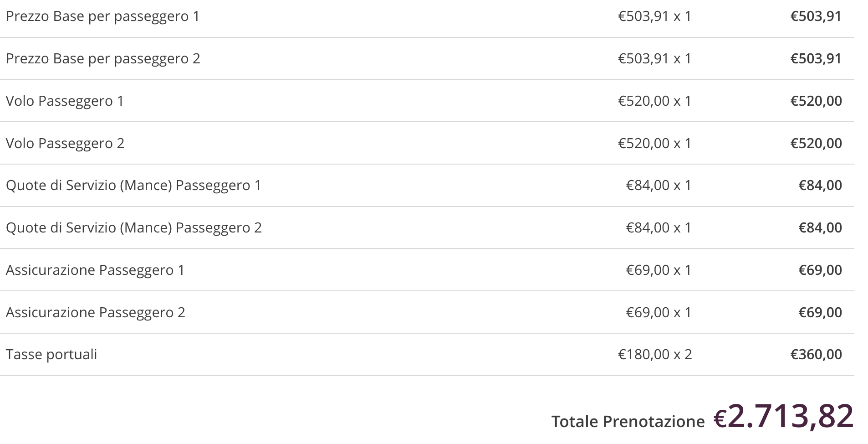868x444 pixels.
Task: Click Quote di Servizio (Mance) Passeggero 2
Action: coord(134,228)
